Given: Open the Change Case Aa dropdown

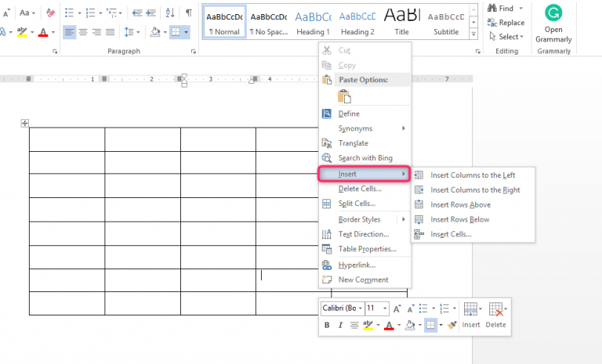Looking at the screenshot, I should point(27,13).
